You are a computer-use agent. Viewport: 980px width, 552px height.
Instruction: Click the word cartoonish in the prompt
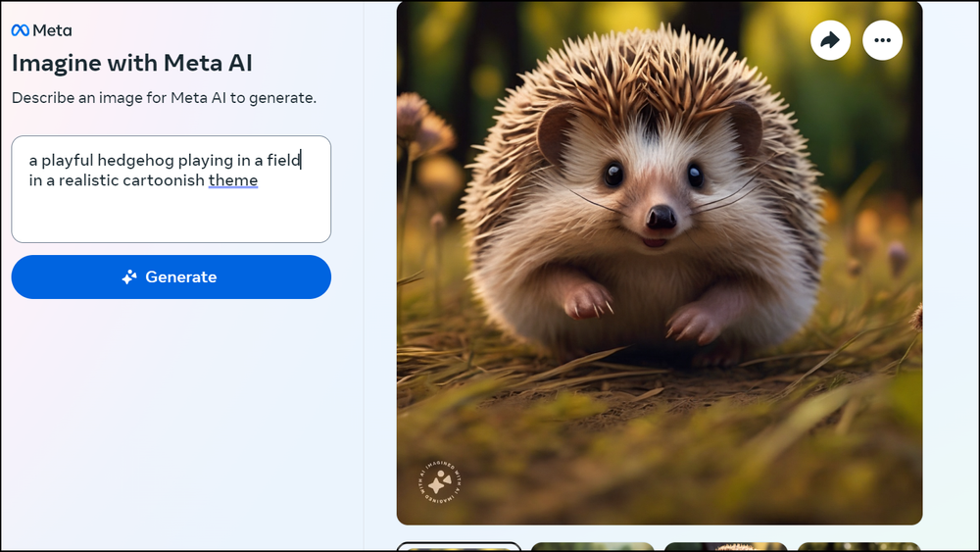click(164, 180)
